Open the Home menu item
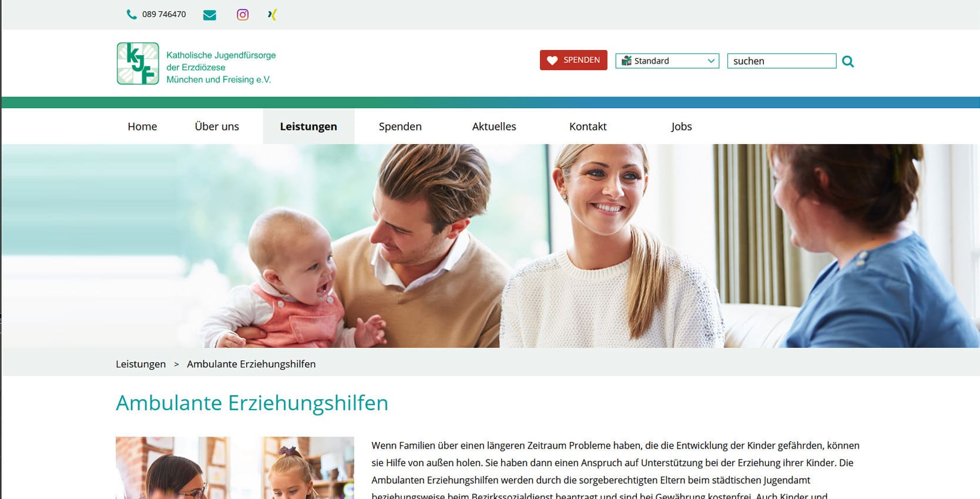 coord(142,126)
